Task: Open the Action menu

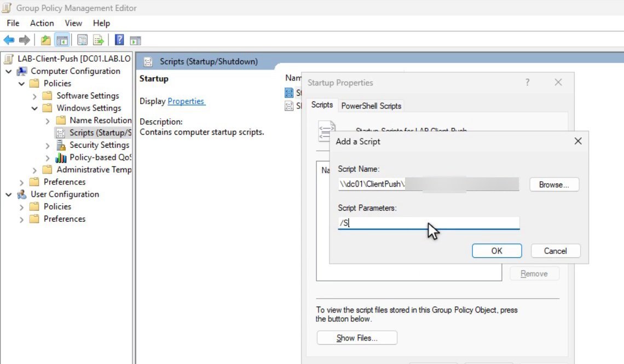Action: click(x=42, y=23)
